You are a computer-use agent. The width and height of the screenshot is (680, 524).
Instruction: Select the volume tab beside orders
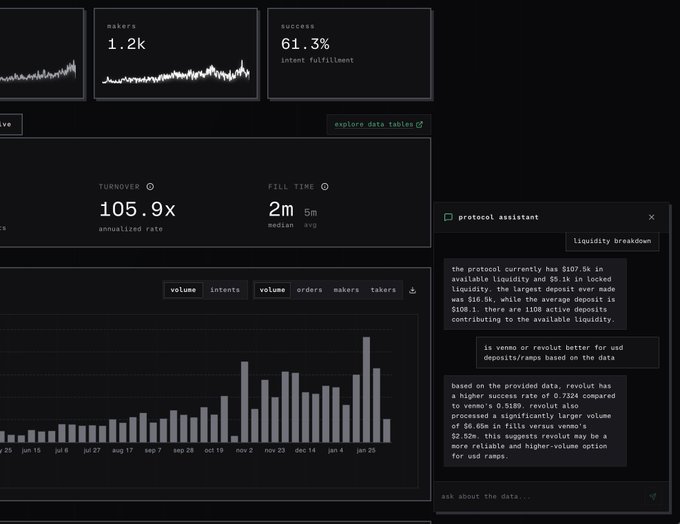(x=272, y=290)
